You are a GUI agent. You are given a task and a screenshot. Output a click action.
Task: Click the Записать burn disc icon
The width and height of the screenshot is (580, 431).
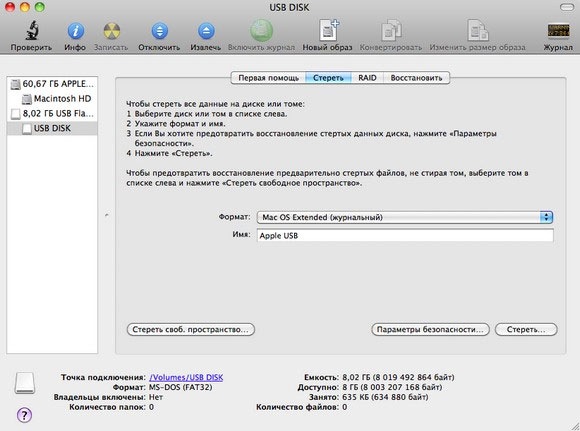pyautogui.click(x=111, y=31)
